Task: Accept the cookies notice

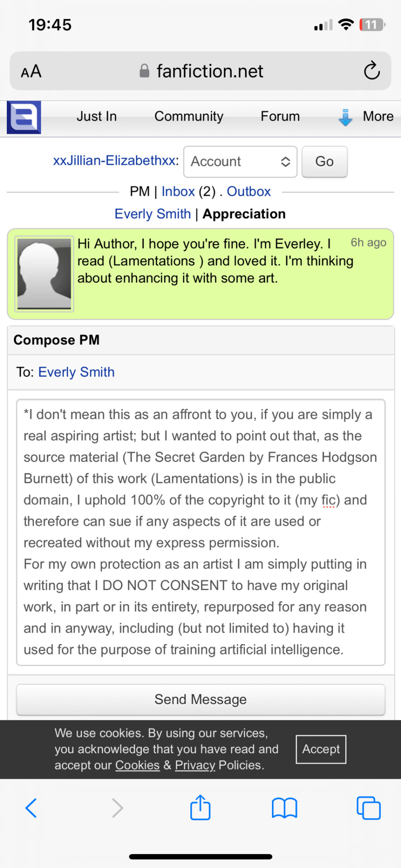Action: pyautogui.click(x=321, y=749)
